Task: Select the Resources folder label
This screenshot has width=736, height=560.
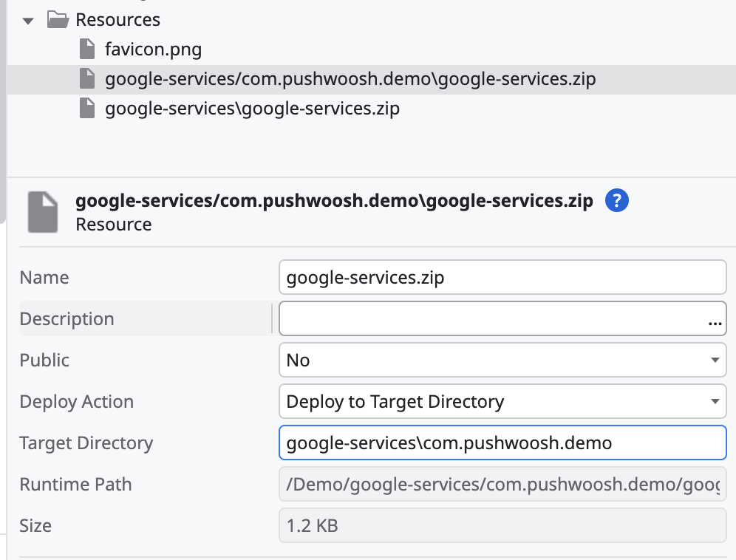Action: 117,20
